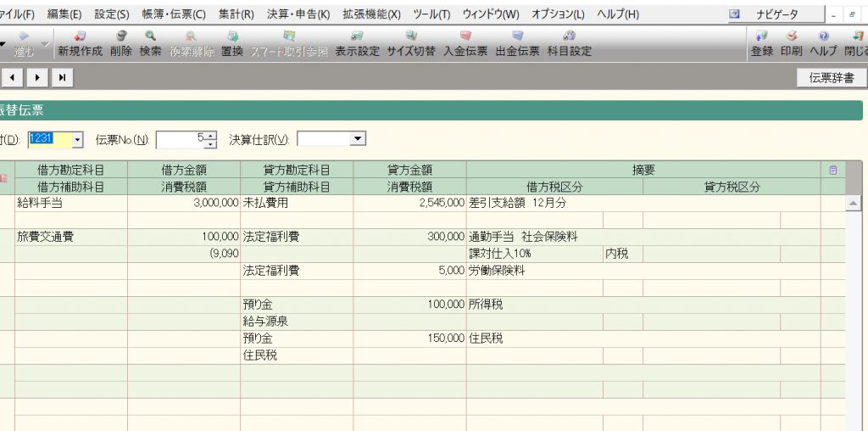
Task: Open the 帳簿・伝票(C) menu
Action: pyautogui.click(x=174, y=14)
